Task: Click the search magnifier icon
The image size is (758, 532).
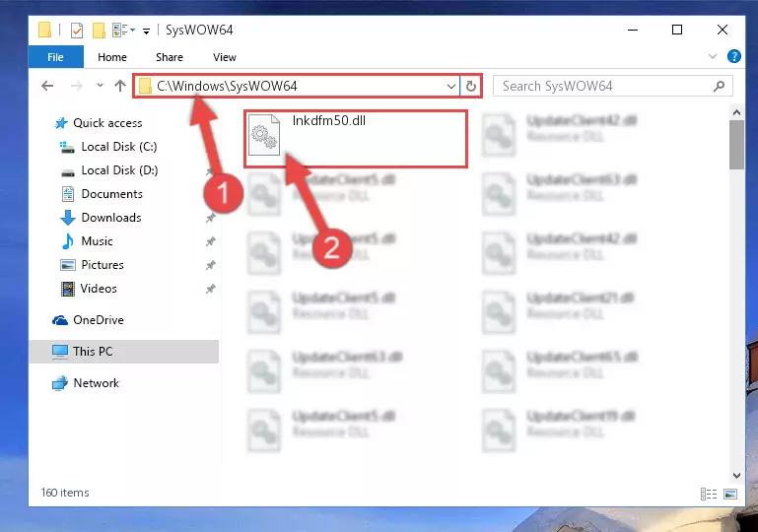Action: 719,86
